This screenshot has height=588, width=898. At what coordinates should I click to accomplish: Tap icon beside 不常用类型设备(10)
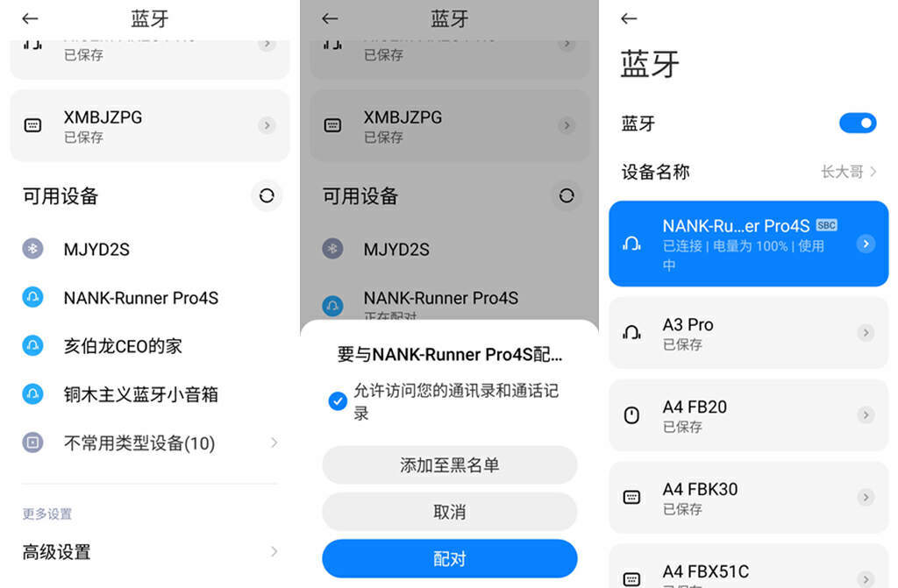pyautogui.click(x=32, y=443)
